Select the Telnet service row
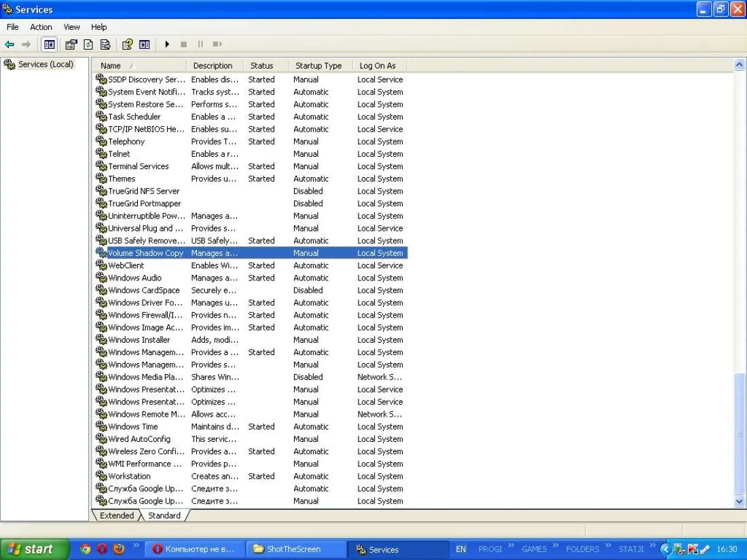This screenshot has height=560, width=747. [251, 154]
